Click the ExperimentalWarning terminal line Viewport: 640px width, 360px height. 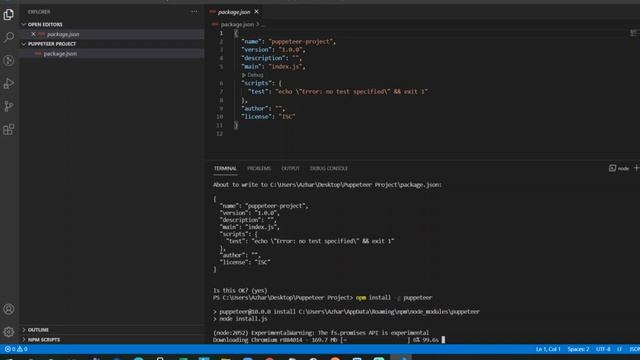click(x=321, y=333)
